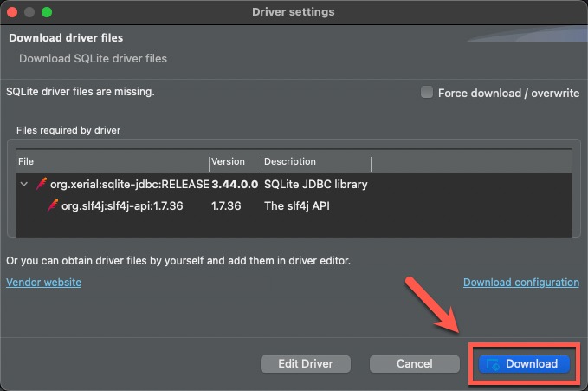Close the Driver settings window
This screenshot has height=391, width=588.
(x=12, y=12)
